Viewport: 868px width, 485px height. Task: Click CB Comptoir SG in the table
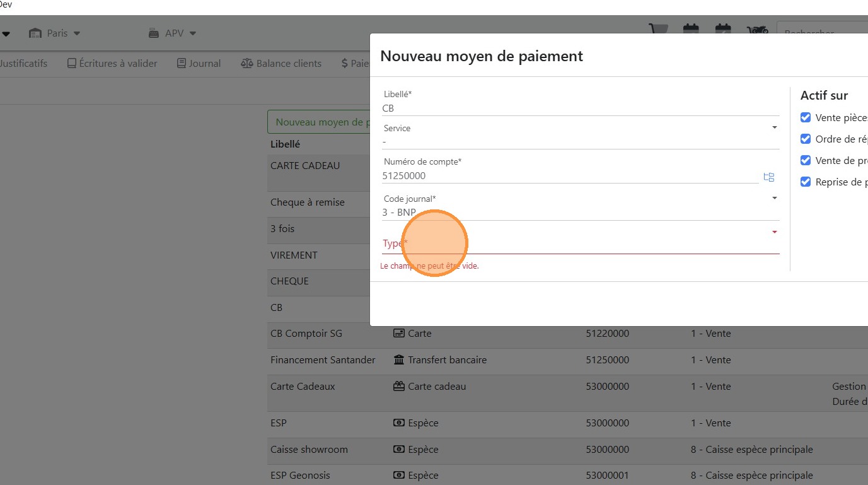(306, 334)
